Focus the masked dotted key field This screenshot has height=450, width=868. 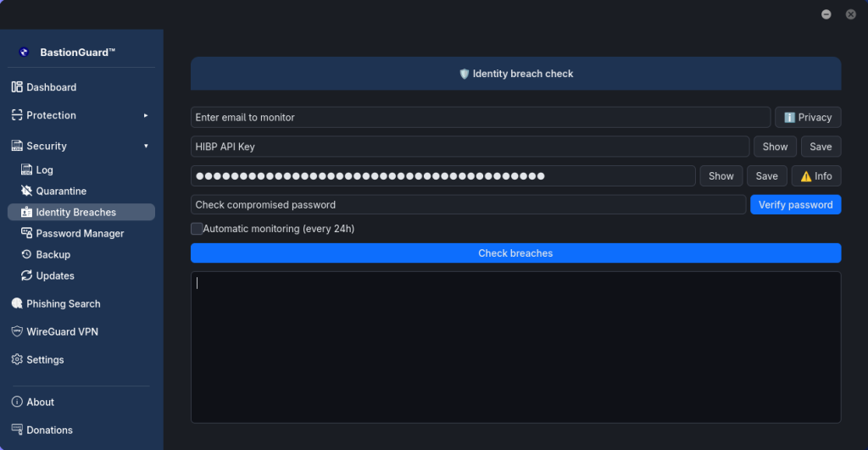(x=442, y=176)
